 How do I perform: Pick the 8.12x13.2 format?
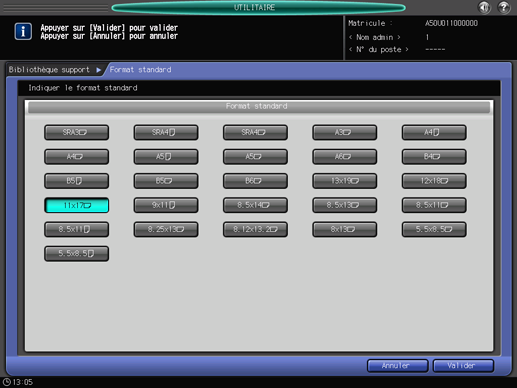click(x=255, y=229)
